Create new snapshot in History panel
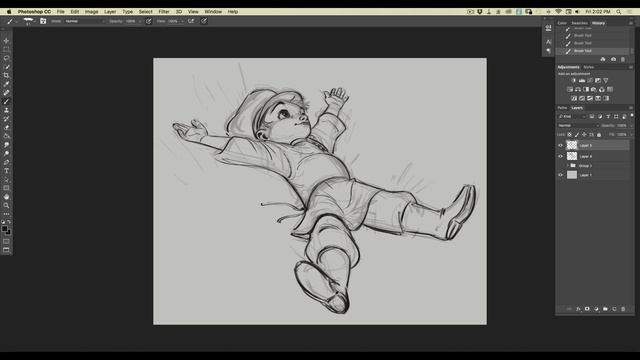 613,60
